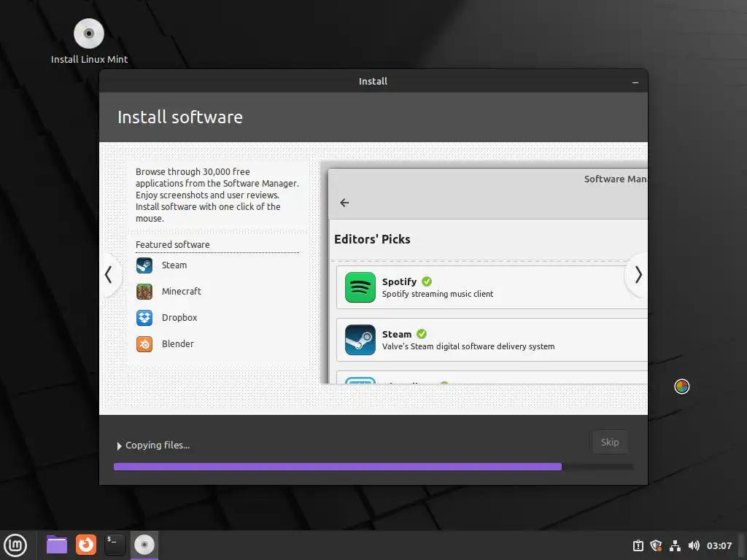Launch Firefox from the taskbar
Viewport: 747px width, 560px height.
(x=86, y=545)
